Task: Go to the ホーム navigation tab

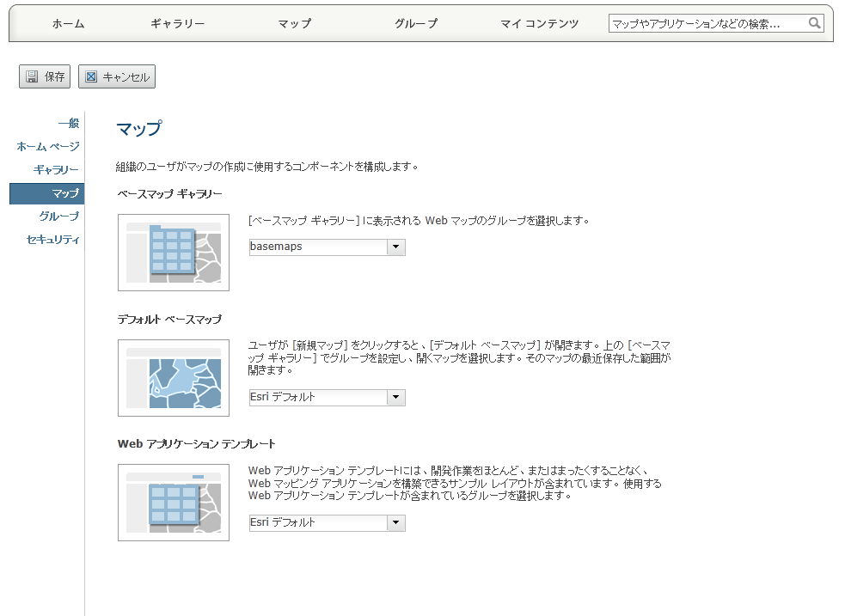Action: [68, 24]
